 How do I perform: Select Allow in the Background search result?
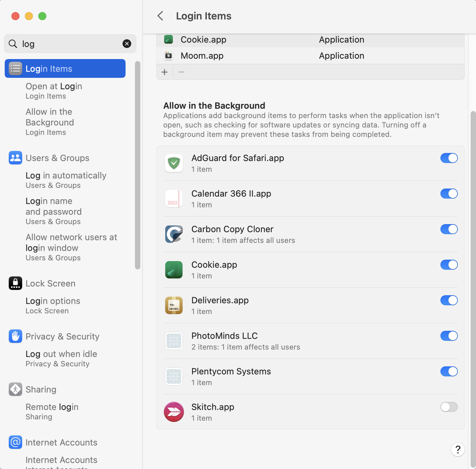(x=50, y=122)
